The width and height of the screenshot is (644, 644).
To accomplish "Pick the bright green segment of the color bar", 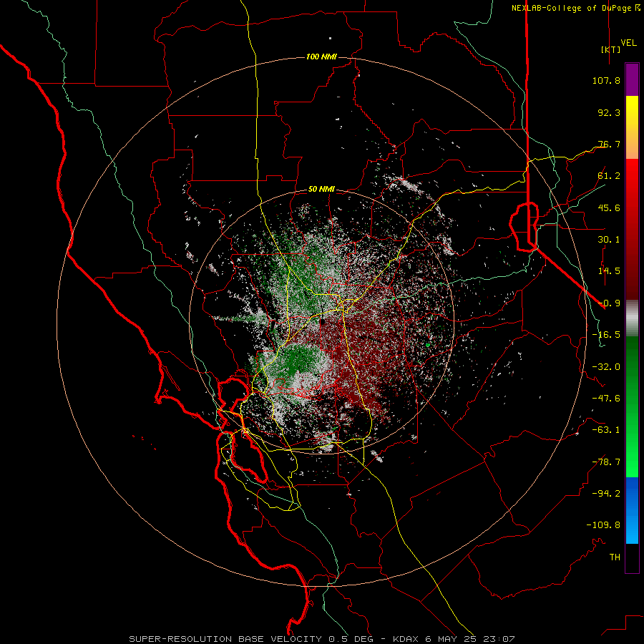I will tap(632, 406).
